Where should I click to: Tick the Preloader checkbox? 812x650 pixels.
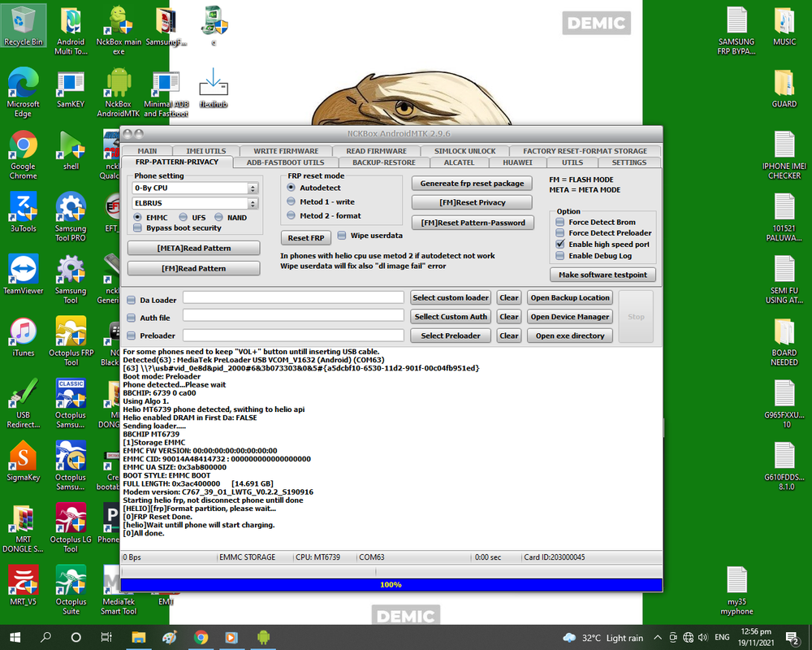pos(132,336)
